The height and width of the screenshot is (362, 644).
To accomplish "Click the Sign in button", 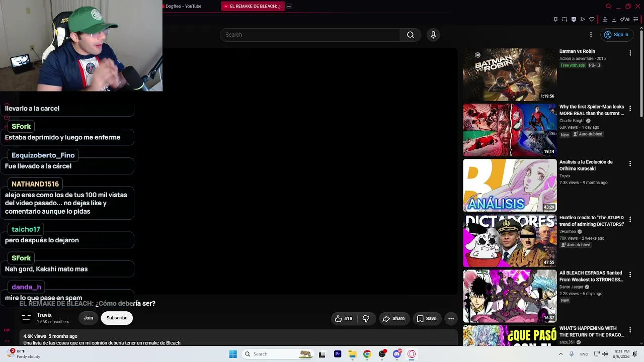I will tap(616, 35).
